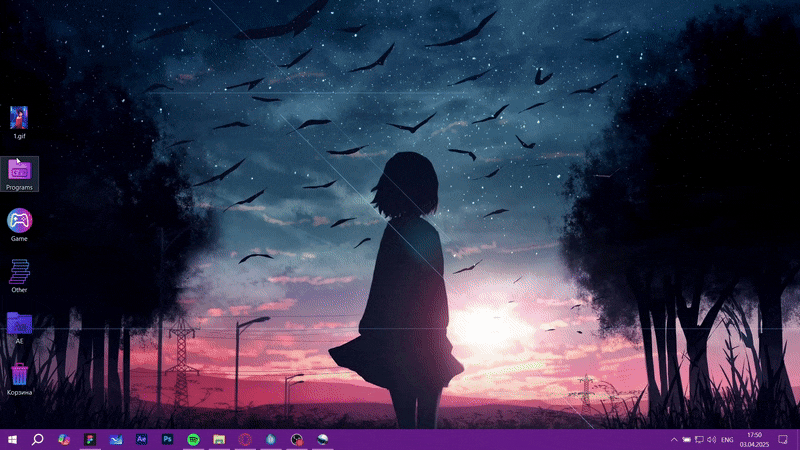This screenshot has width=800, height=450.
Task: Open the red circle browser taskbar icon
Action: (245, 439)
